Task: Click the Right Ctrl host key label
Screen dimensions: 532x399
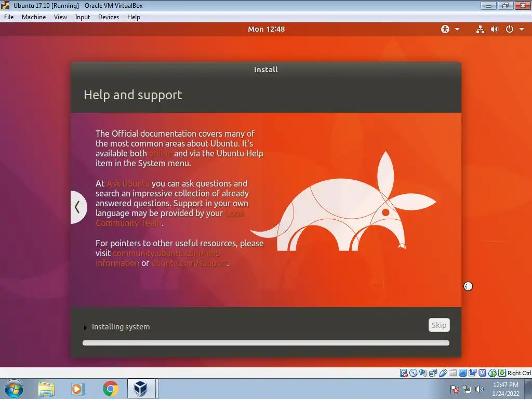Action: pyautogui.click(x=519, y=373)
